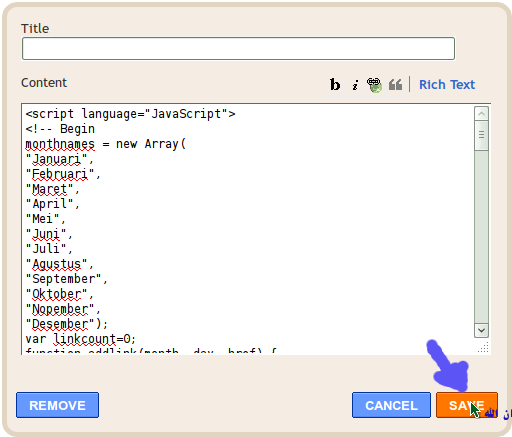Click the text "Maret" in the code
Screen dimensions: 512x437
pos(50,189)
